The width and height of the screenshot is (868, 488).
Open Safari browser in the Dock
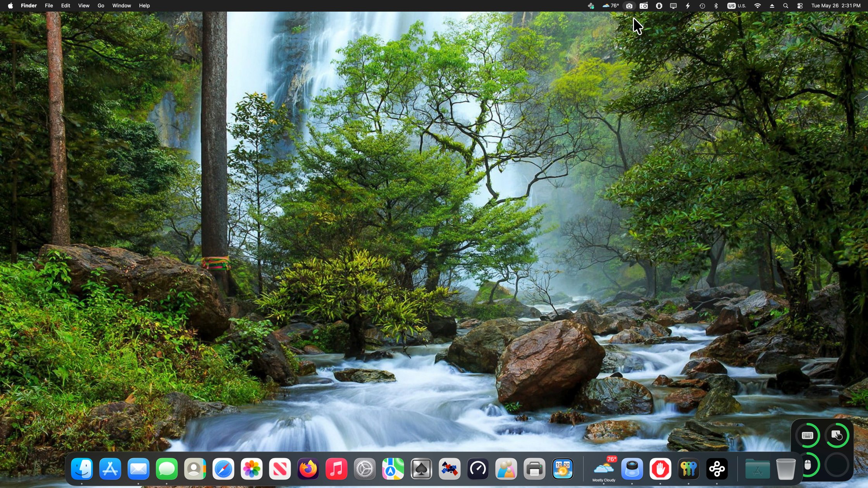tap(223, 469)
